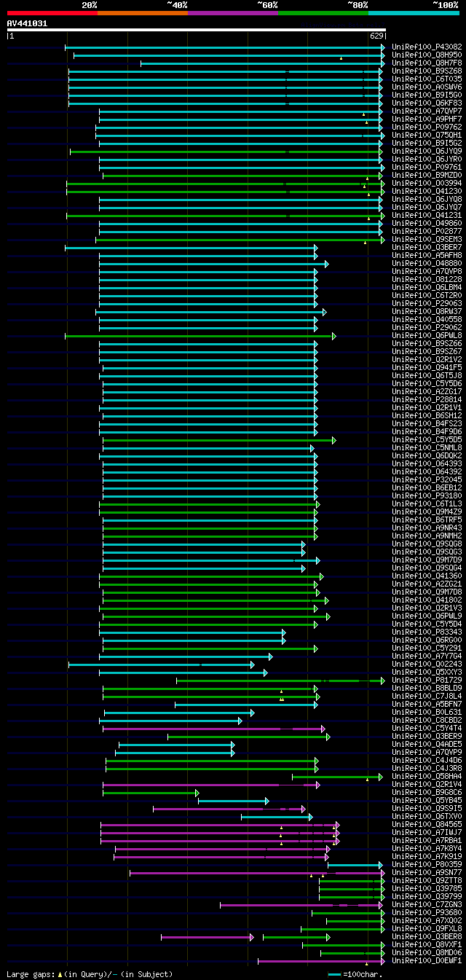Select the UniRef100_O03994 label
This screenshot has width=466, height=980.
point(425,183)
